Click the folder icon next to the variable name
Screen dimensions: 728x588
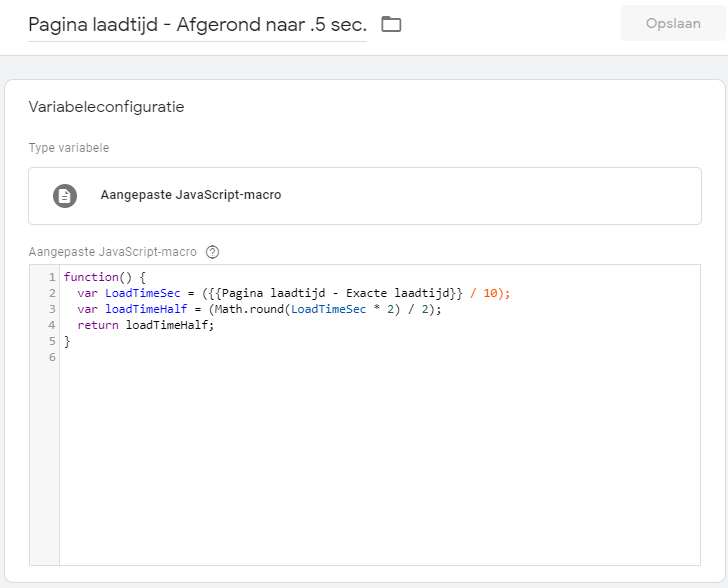(391, 24)
